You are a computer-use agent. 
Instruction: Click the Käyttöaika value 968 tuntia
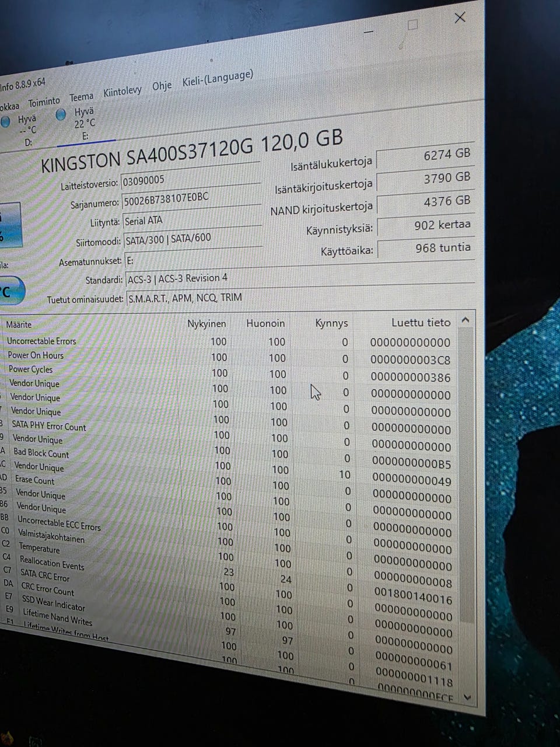pos(426,249)
